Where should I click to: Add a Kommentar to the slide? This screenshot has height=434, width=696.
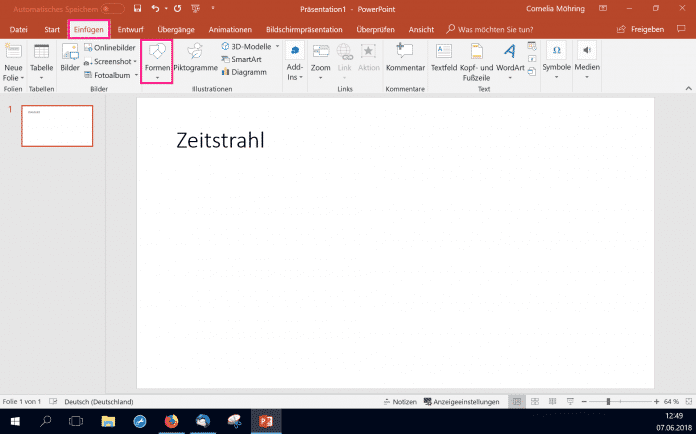tap(405, 60)
